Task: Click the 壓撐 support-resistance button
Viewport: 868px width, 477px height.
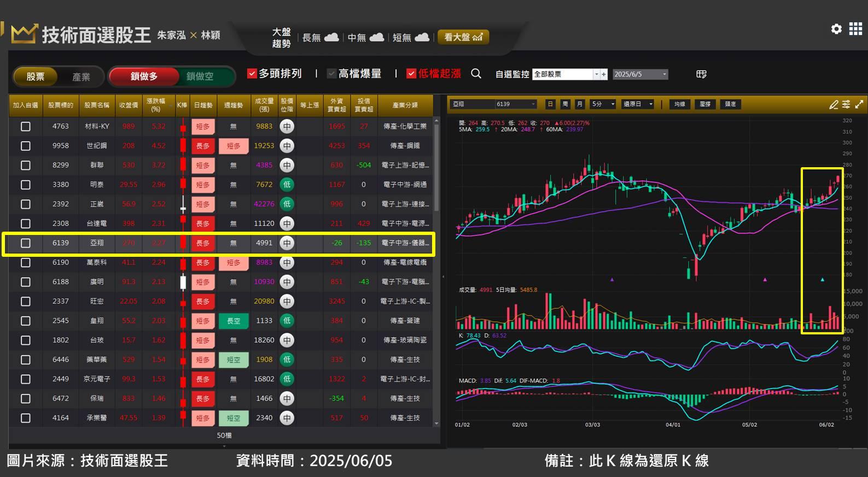Action: [705, 104]
